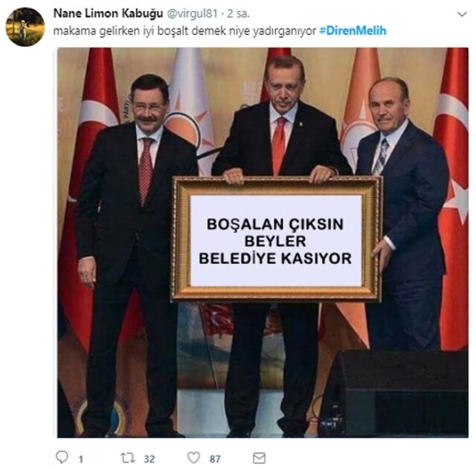
Task: Click the reply count showing 1
Action: pos(81,459)
